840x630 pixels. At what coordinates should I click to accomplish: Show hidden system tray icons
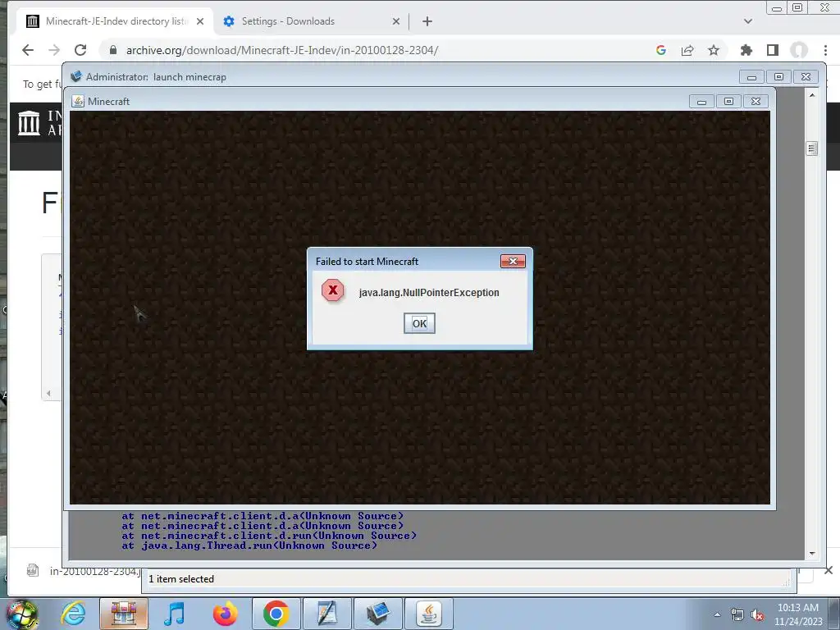pos(717,614)
